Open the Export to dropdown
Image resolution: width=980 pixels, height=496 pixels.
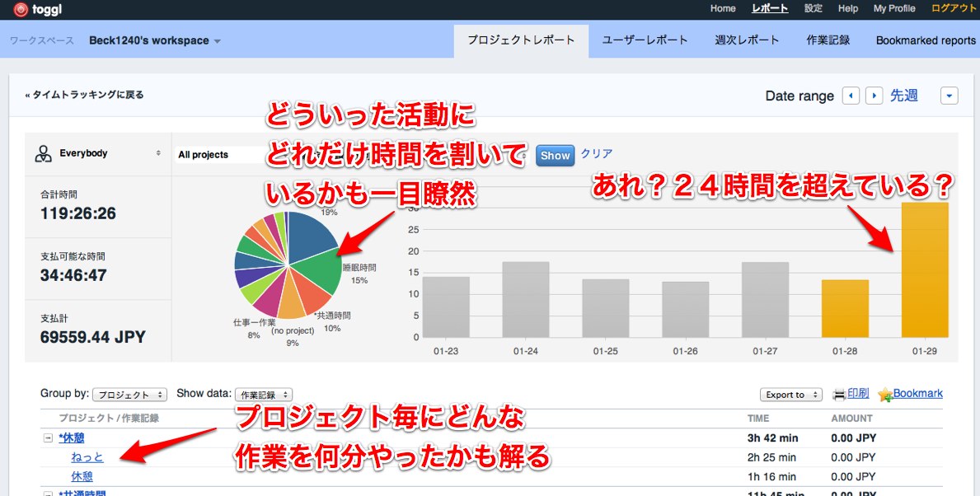click(791, 395)
